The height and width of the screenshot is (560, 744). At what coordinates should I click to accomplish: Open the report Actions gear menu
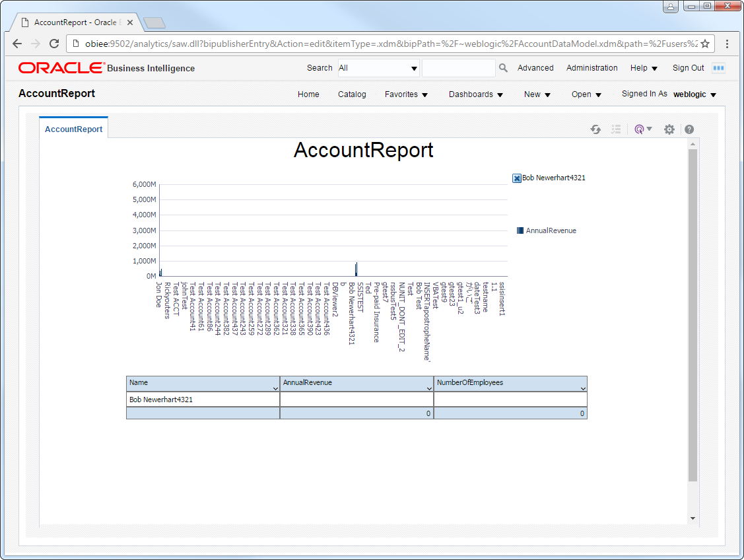669,129
